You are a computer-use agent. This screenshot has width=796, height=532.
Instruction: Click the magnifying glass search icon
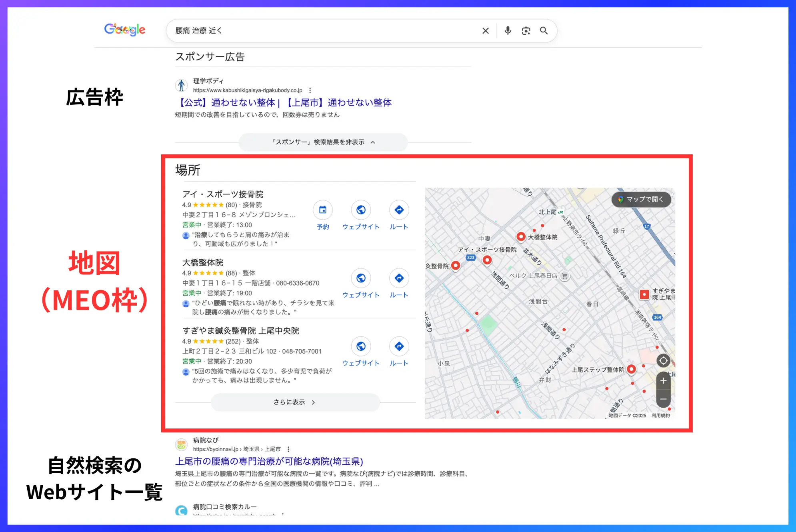tap(544, 30)
